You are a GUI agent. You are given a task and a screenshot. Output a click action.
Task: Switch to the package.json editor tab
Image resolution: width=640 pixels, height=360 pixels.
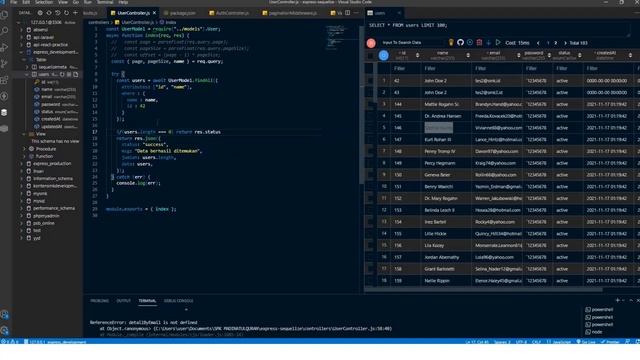click(179, 13)
